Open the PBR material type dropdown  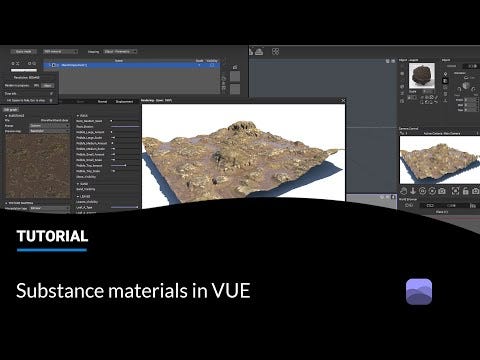(x=60, y=52)
